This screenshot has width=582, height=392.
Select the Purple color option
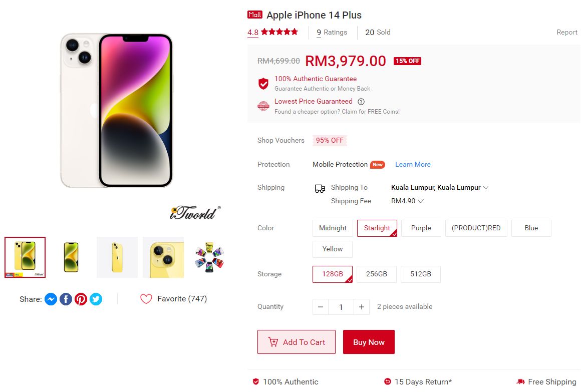tap(421, 228)
